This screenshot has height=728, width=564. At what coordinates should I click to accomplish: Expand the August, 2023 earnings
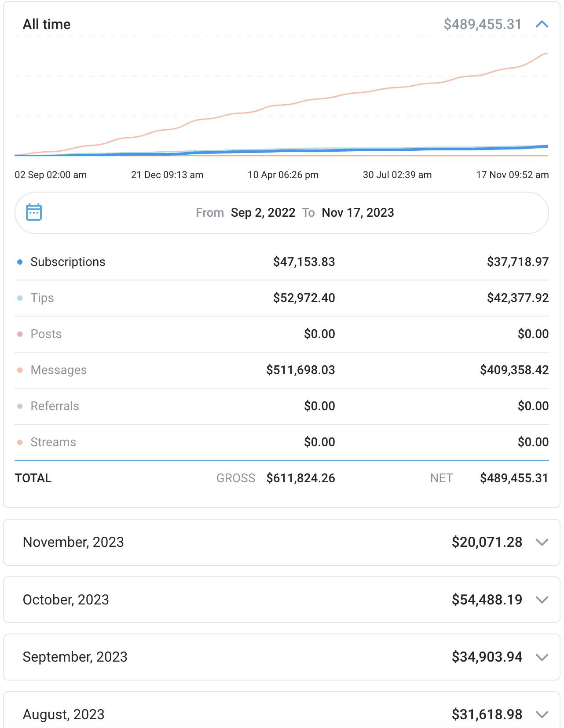click(542, 714)
